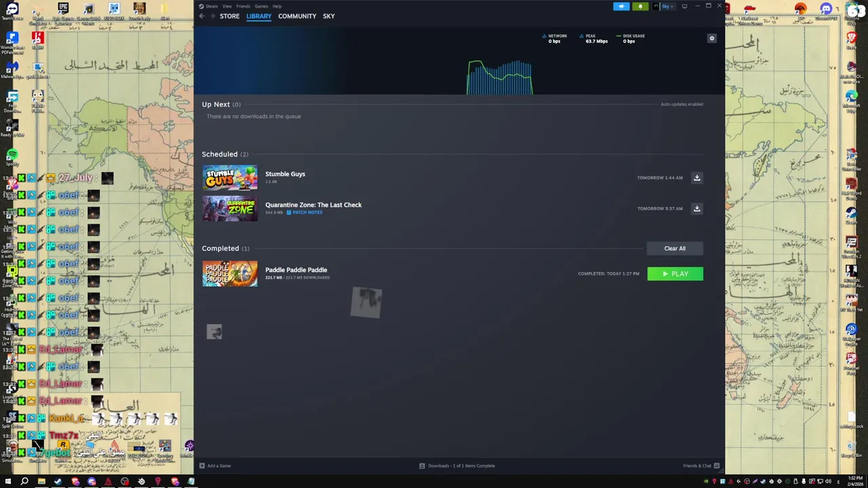Viewport: 868px width, 488px height.
Task: Open Spotify desktop shortcut
Action: click(x=12, y=157)
